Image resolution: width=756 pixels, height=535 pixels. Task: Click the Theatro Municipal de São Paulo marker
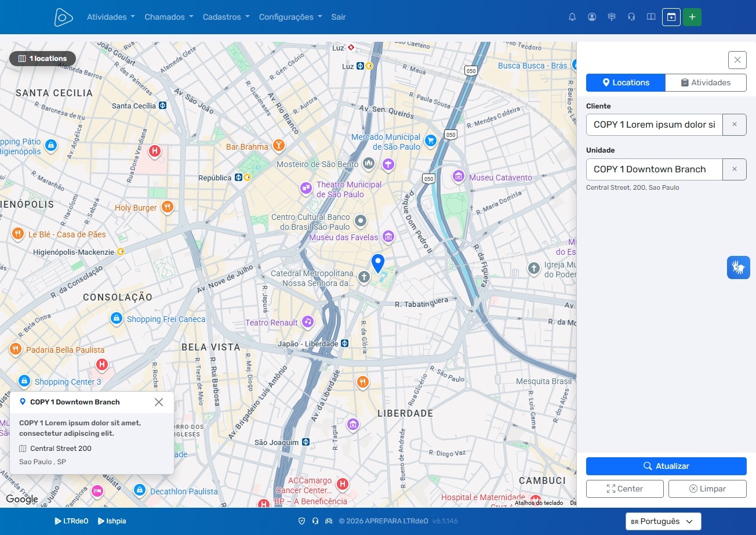coord(306,188)
